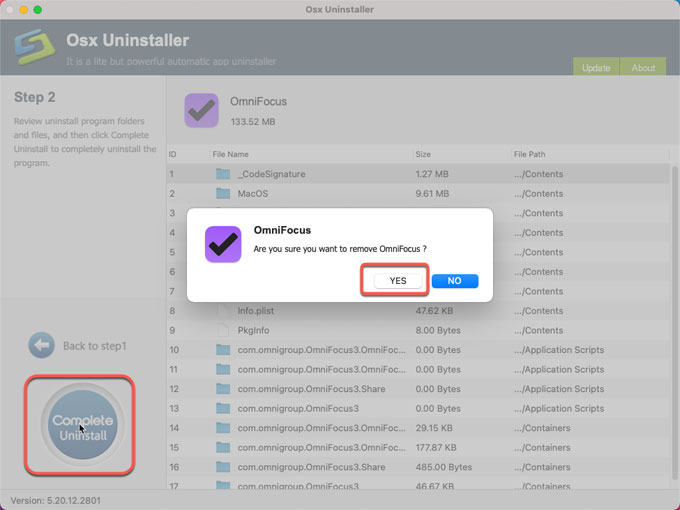Go back using the Back to step1 arrow
Screen dimensions: 680x510
pyautogui.click(x=42, y=345)
